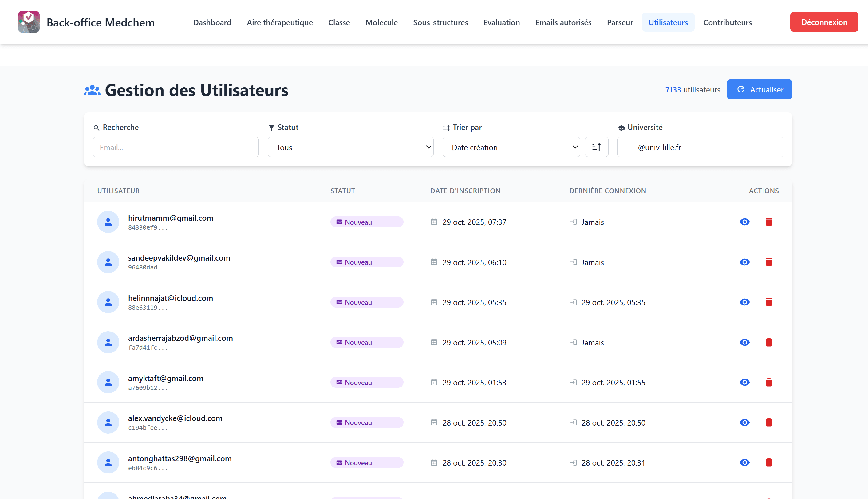Enable the @univ-lille.fr checkbox
Viewport: 868px width, 499px height.
point(628,147)
